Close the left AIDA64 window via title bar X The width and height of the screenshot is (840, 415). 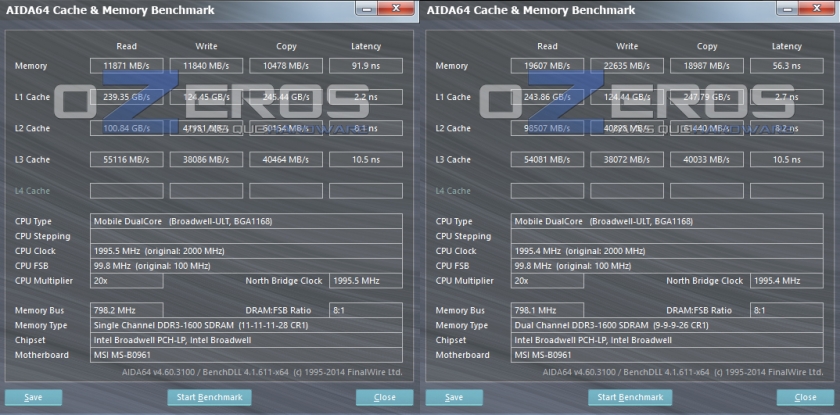[x=396, y=8]
